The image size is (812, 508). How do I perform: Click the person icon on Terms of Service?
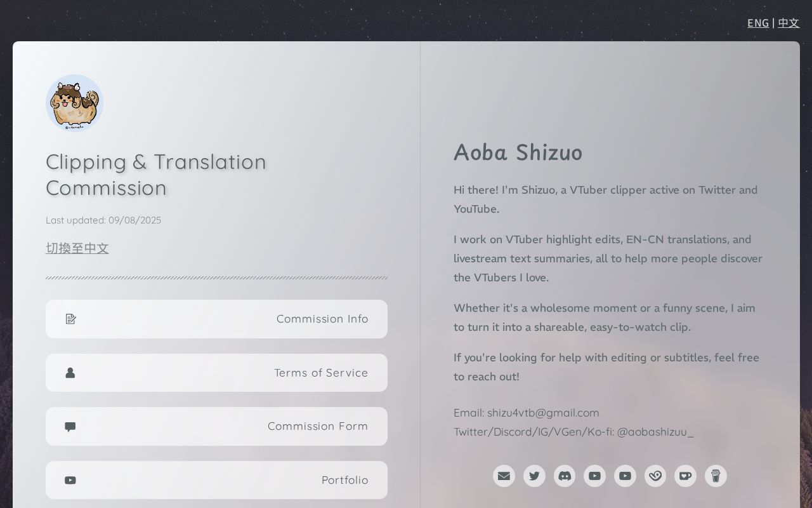coord(70,373)
